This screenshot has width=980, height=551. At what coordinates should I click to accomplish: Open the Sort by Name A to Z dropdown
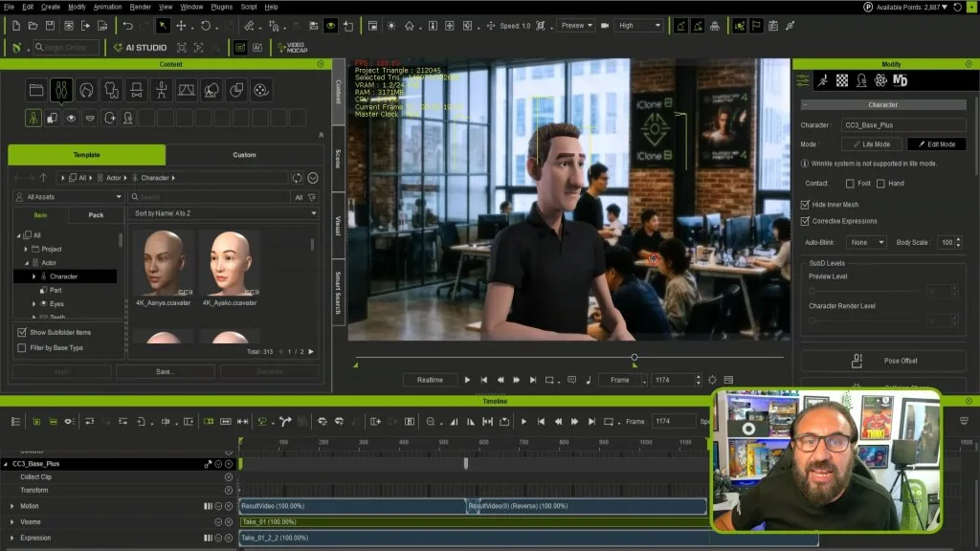pyautogui.click(x=224, y=213)
